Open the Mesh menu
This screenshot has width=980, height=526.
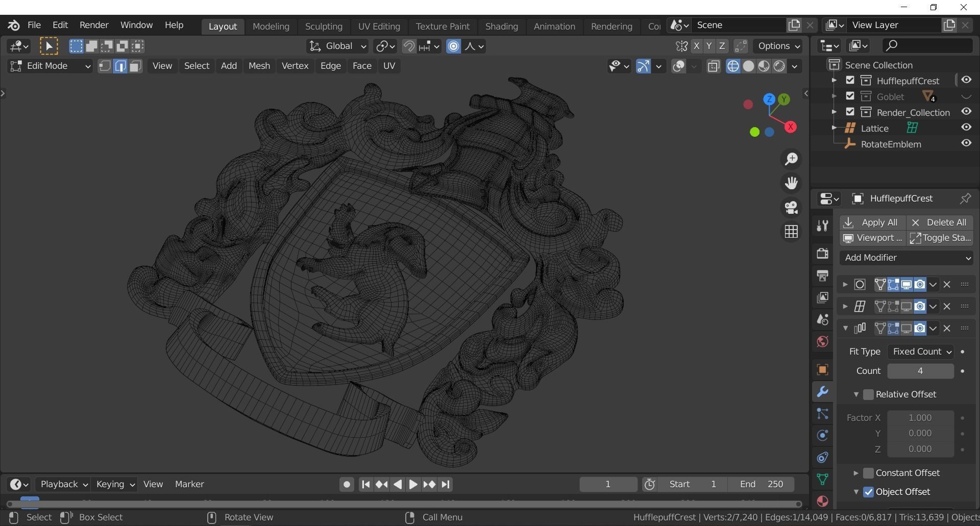tap(259, 66)
